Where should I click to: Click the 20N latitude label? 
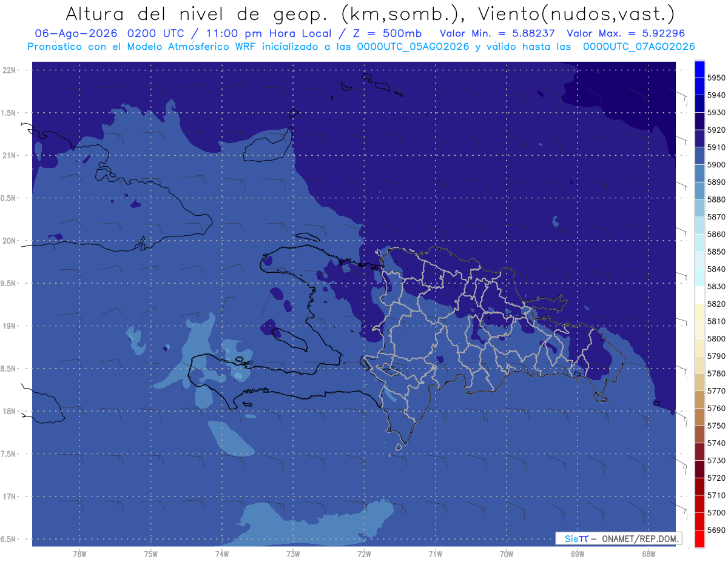tap(8, 241)
